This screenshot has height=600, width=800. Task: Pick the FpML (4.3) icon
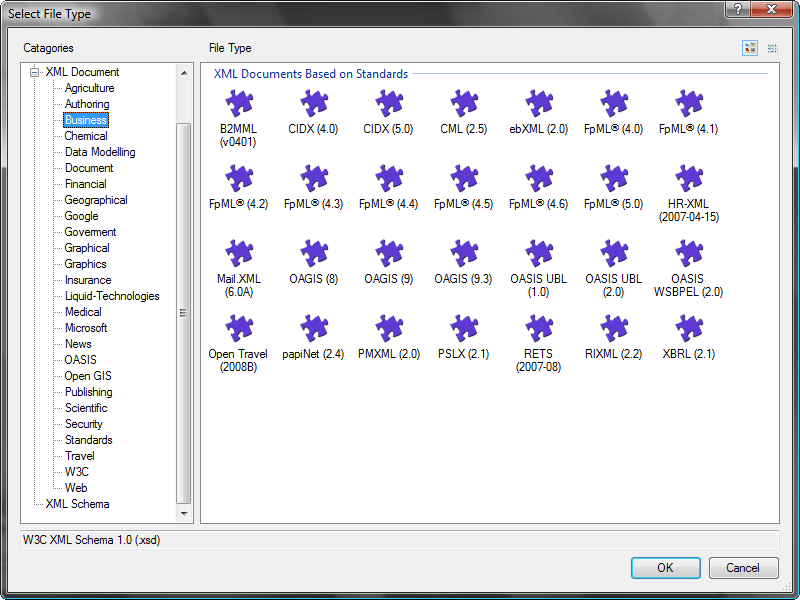pyautogui.click(x=313, y=179)
